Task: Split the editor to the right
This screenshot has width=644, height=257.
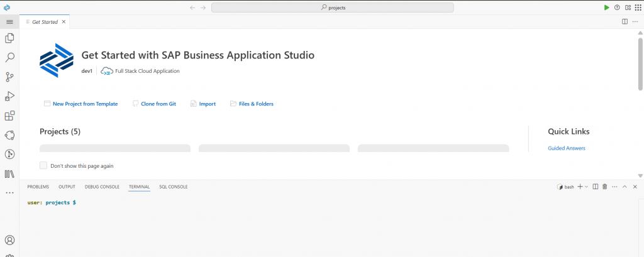Action: (625, 22)
